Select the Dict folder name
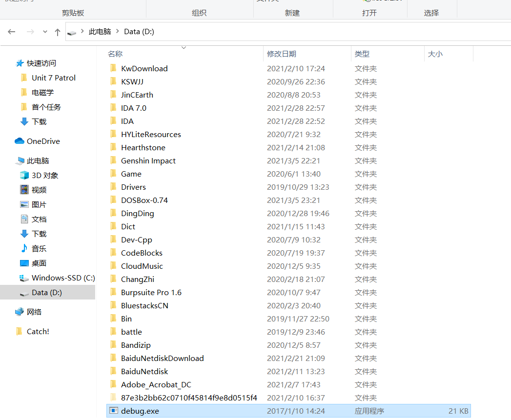 coord(128,226)
